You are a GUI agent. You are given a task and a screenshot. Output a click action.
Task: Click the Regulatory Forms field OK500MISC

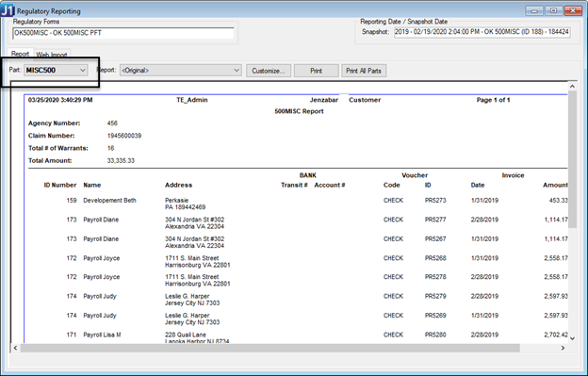[123, 33]
